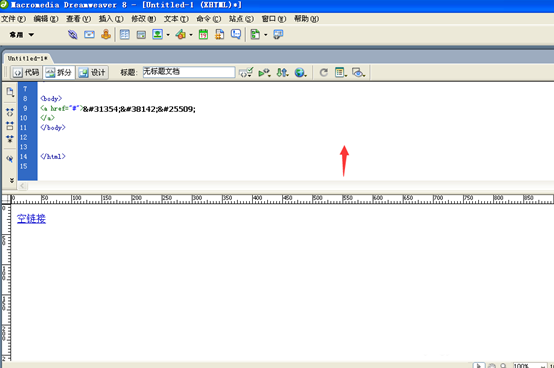Click the Refresh Design View icon
Screen dimensions: 554x368
323,72
